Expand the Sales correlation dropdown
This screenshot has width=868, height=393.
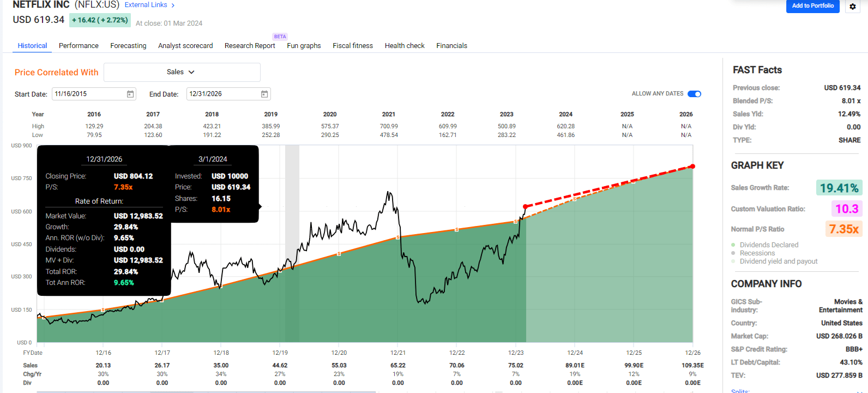click(x=182, y=72)
